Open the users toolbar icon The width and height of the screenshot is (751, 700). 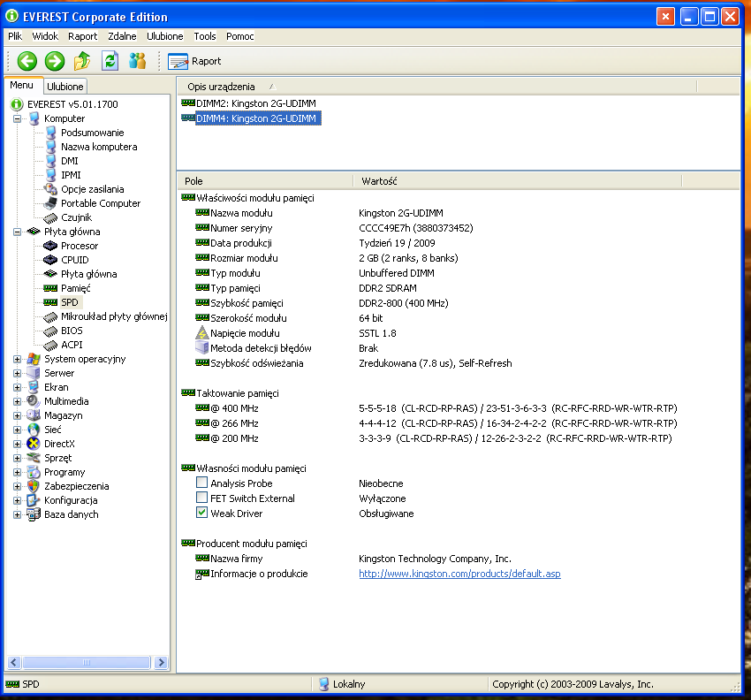click(x=138, y=61)
